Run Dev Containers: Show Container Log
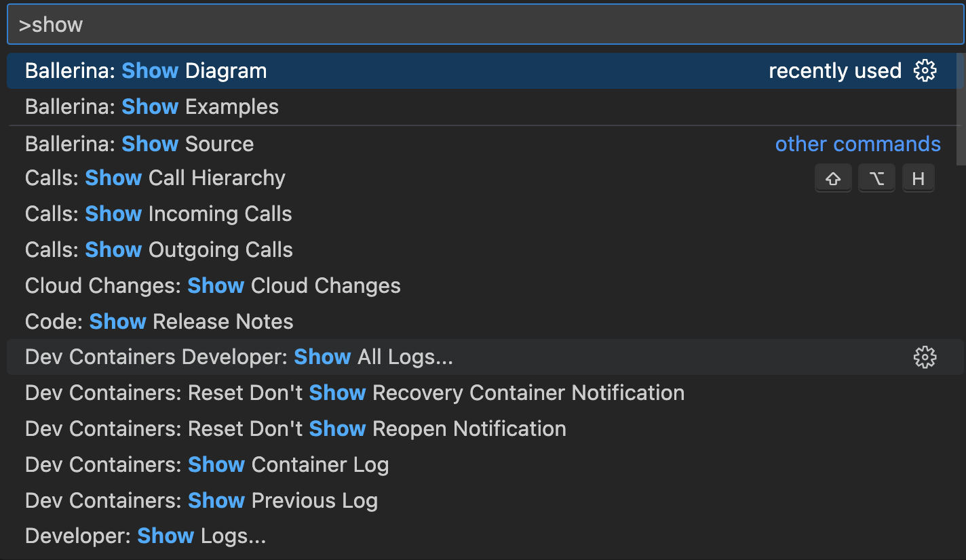This screenshot has height=560, width=966. [x=482, y=464]
